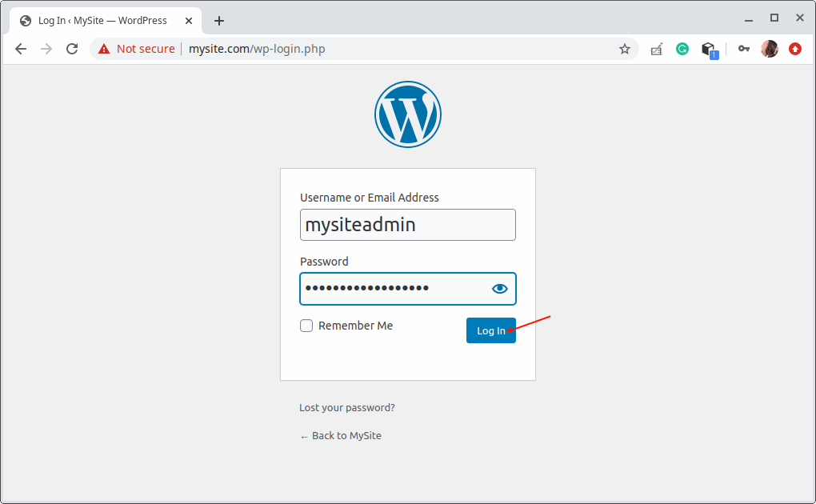Click into the Password field
This screenshot has width=816, height=504.
[392, 289]
